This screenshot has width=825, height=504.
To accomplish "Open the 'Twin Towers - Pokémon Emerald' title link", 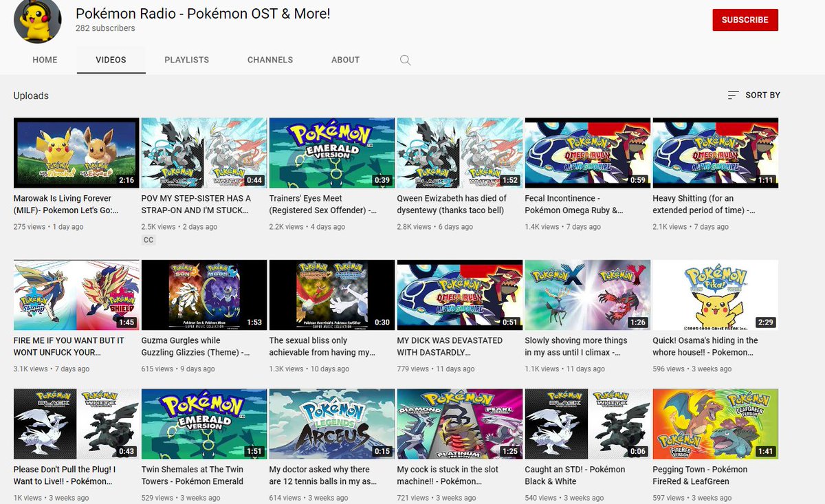I will pos(192,475).
